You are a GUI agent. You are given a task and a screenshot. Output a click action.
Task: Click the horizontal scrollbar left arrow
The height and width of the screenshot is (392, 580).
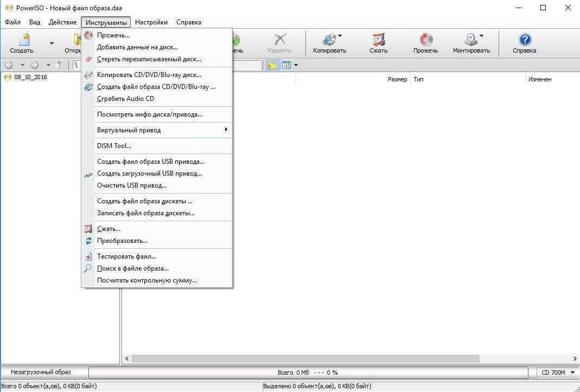point(127,359)
